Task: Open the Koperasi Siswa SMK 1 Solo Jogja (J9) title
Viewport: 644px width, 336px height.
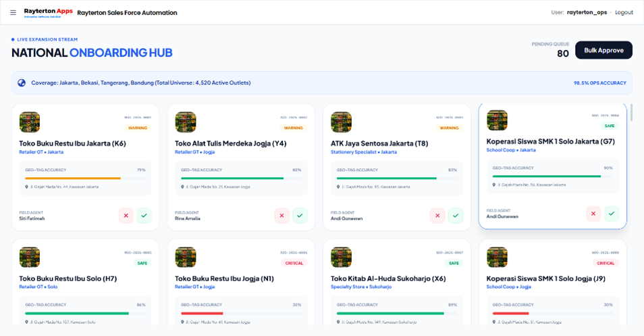Action: (546, 279)
